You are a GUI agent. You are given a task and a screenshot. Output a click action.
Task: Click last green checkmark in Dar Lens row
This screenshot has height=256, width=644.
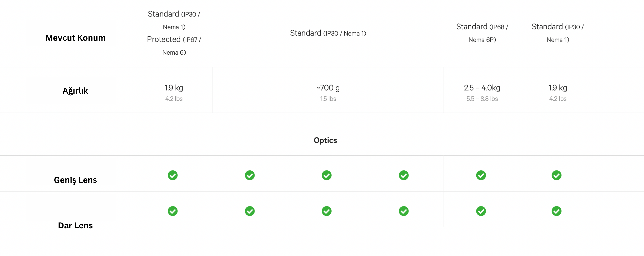(556, 211)
